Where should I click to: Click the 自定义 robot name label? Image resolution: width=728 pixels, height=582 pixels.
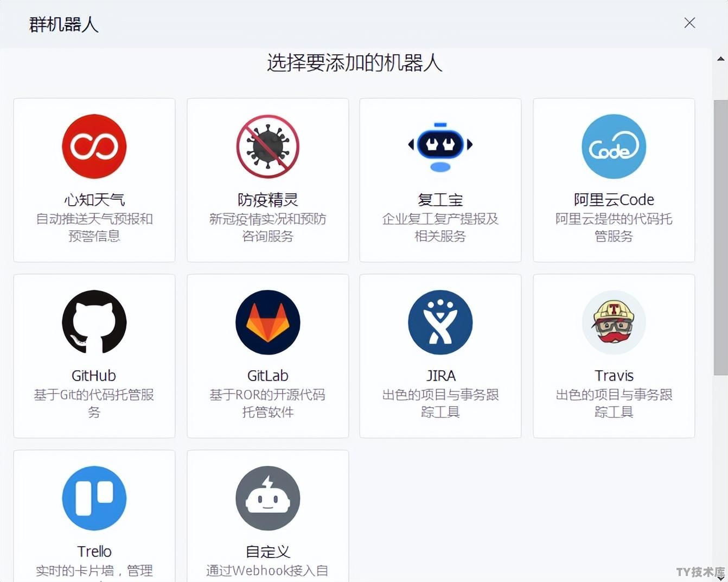[x=268, y=552]
